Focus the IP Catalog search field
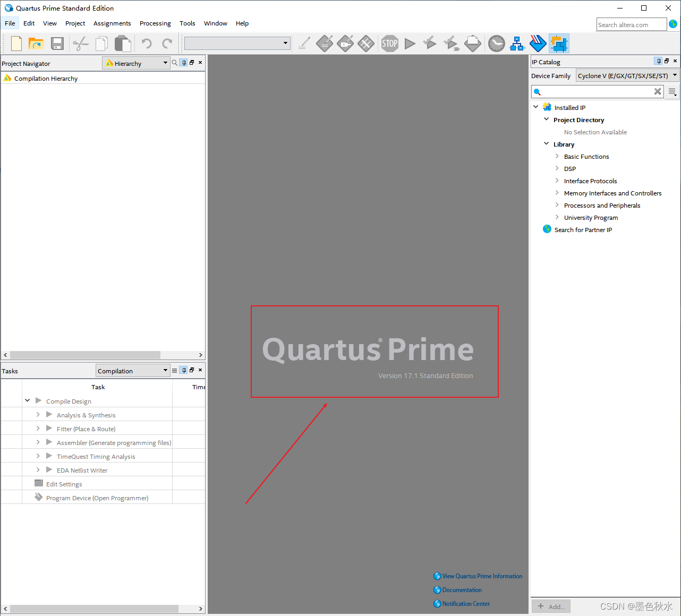The height and width of the screenshot is (616, 681). click(x=598, y=91)
